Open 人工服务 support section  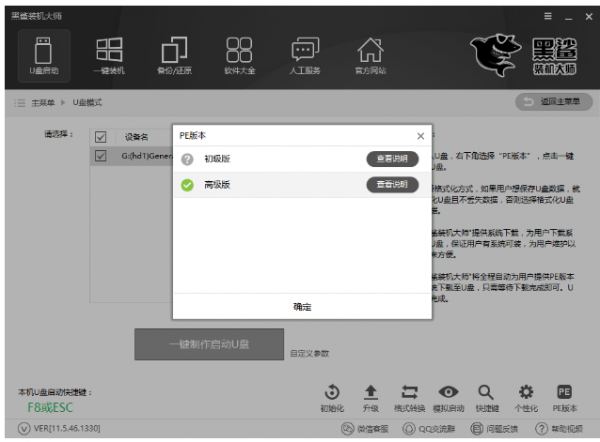coord(305,56)
